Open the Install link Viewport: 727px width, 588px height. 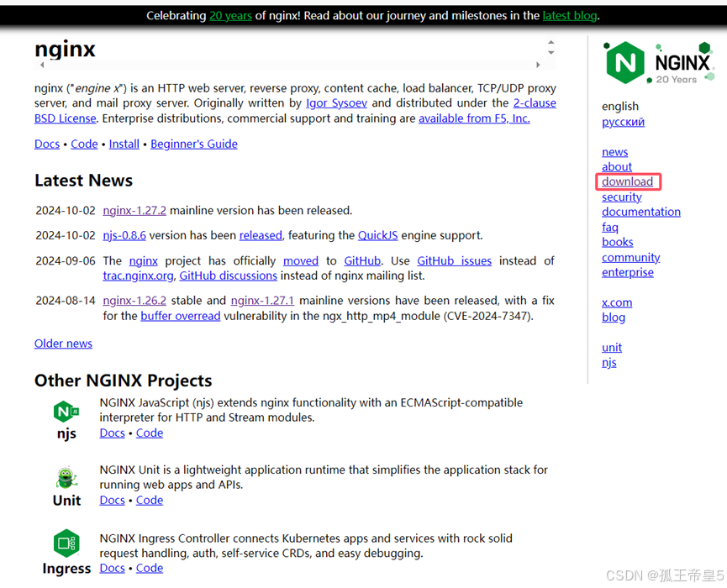124,144
